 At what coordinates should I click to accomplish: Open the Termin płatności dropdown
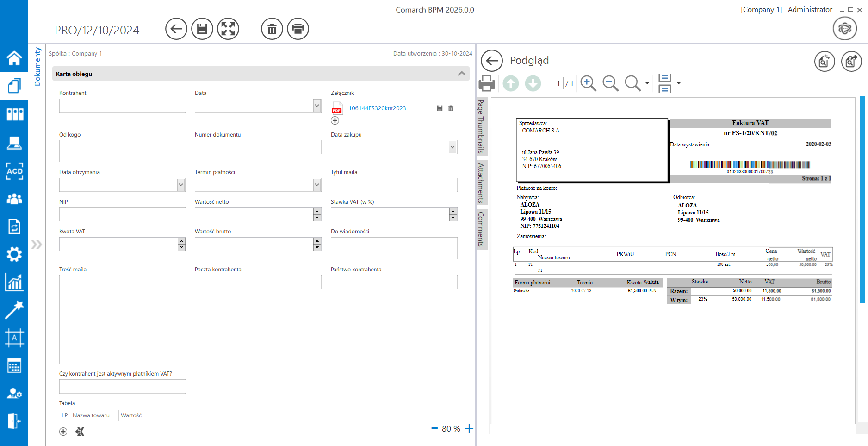point(317,185)
